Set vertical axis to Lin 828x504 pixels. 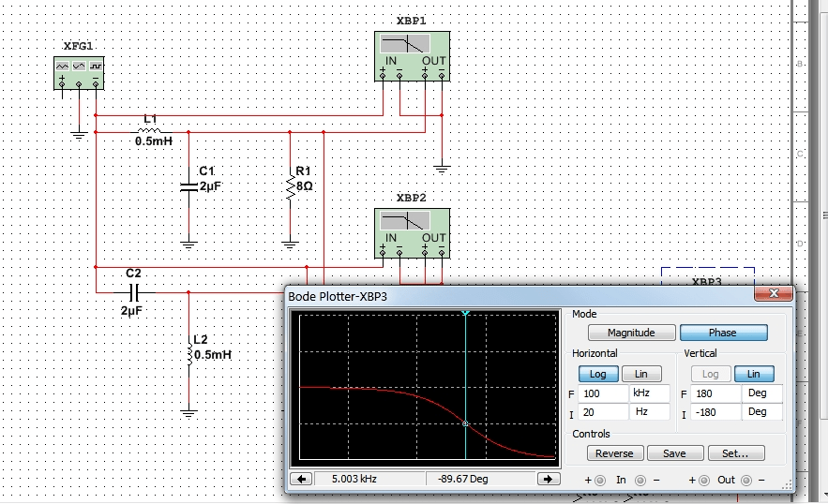(x=754, y=374)
